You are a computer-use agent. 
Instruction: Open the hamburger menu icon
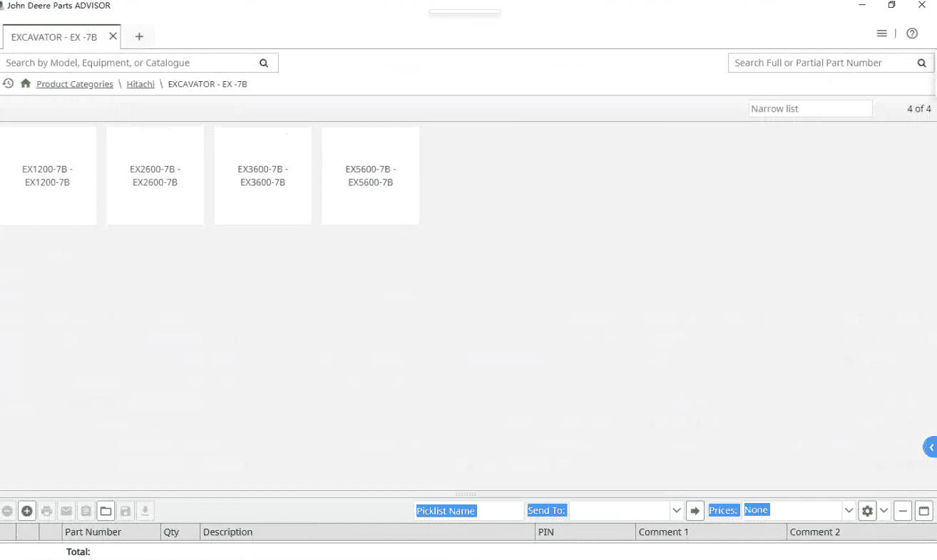[882, 33]
